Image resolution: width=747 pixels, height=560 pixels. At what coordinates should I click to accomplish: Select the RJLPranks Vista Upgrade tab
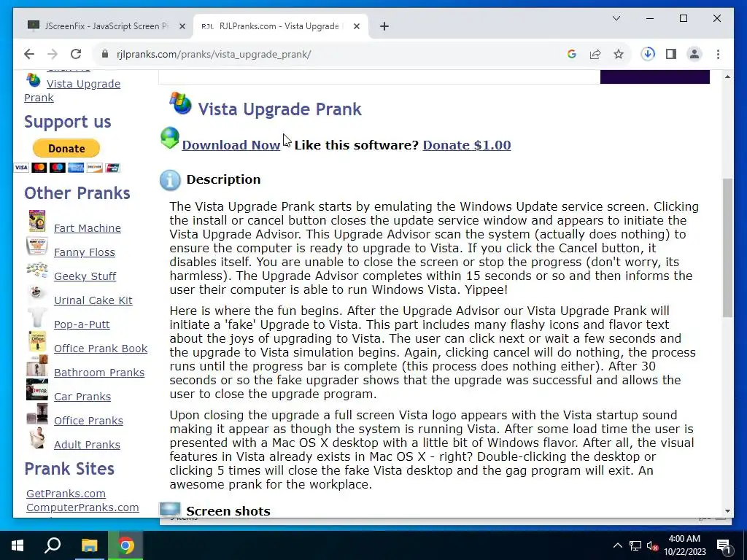click(281, 26)
